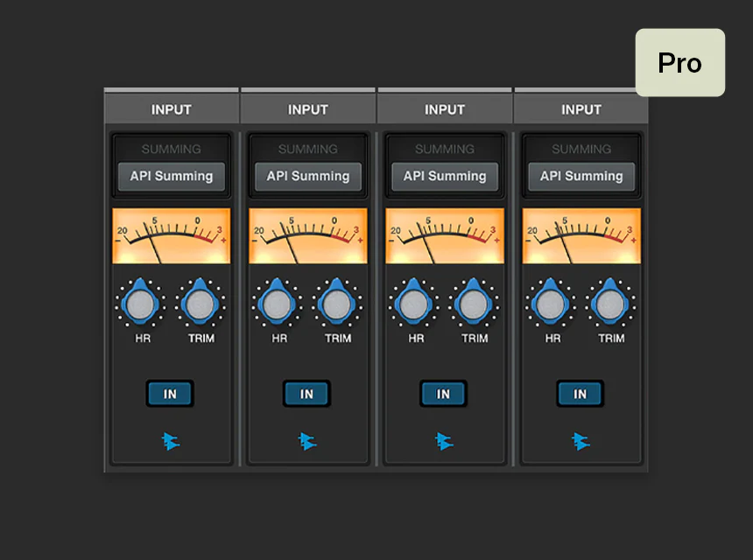
Task: Click SUMMING label in third channel
Action: [445, 150]
